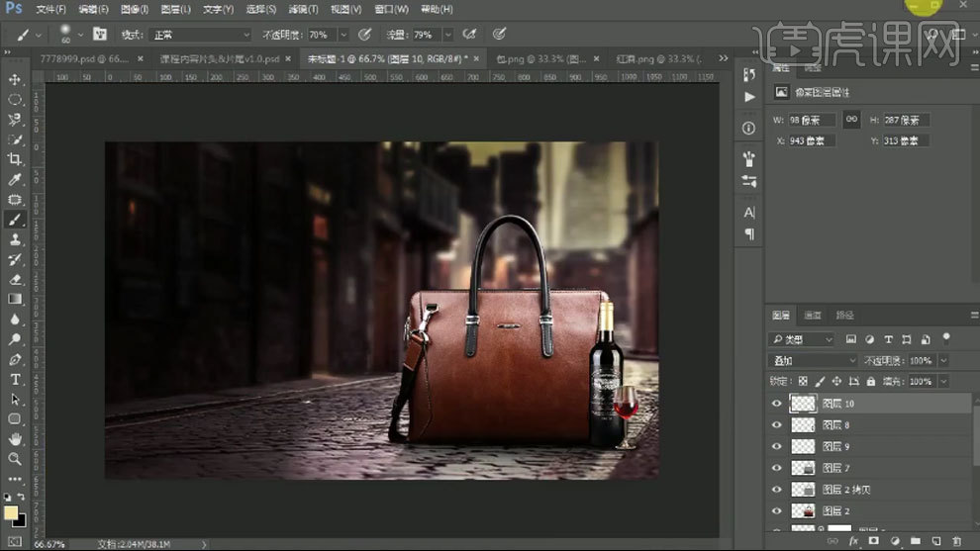Open the layer filter type dropdown 类型
Viewport: 980px width, 551px height.
click(802, 339)
